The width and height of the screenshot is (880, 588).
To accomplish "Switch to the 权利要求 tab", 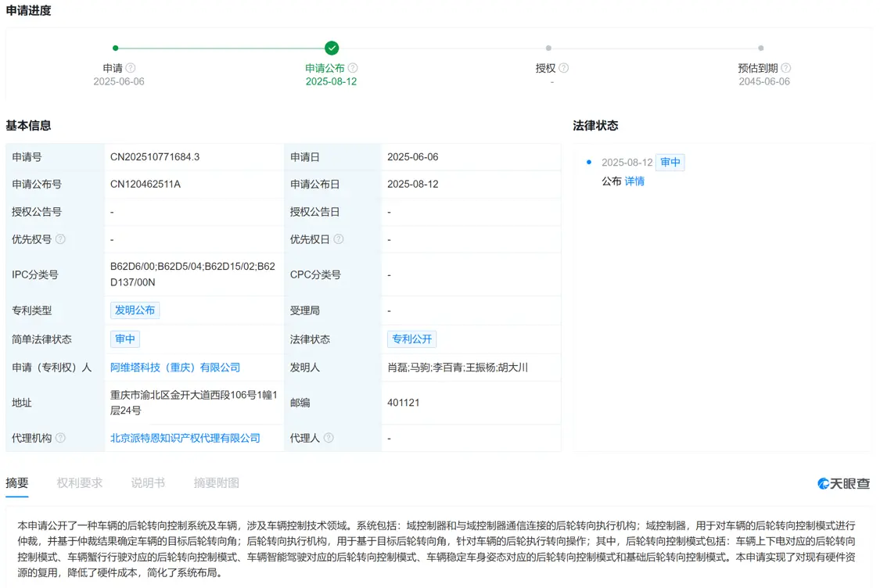I will [77, 482].
